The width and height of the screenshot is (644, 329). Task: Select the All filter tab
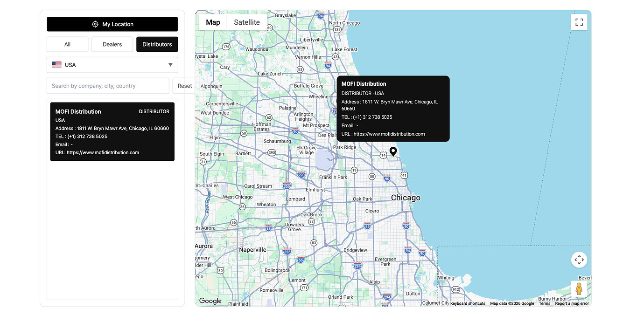tap(67, 44)
